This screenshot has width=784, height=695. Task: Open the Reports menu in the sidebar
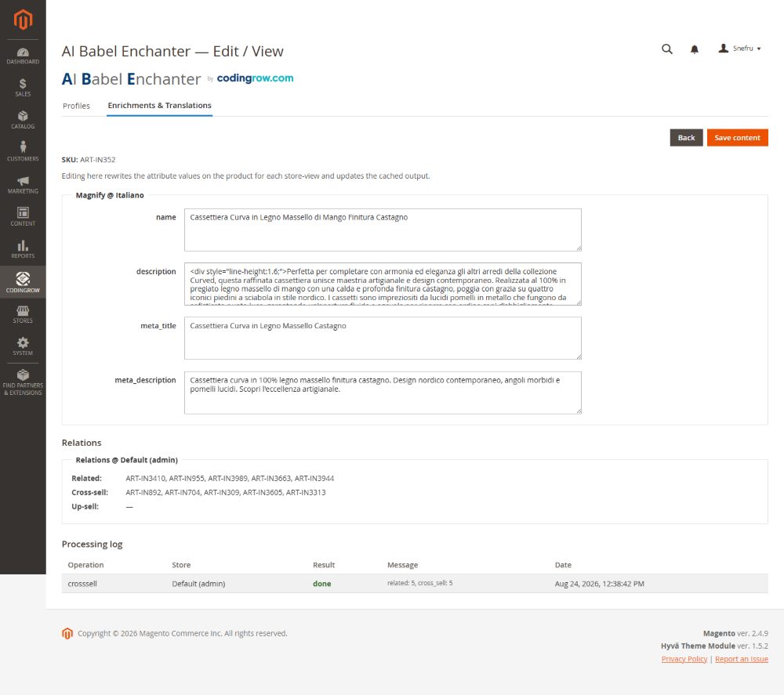23,249
